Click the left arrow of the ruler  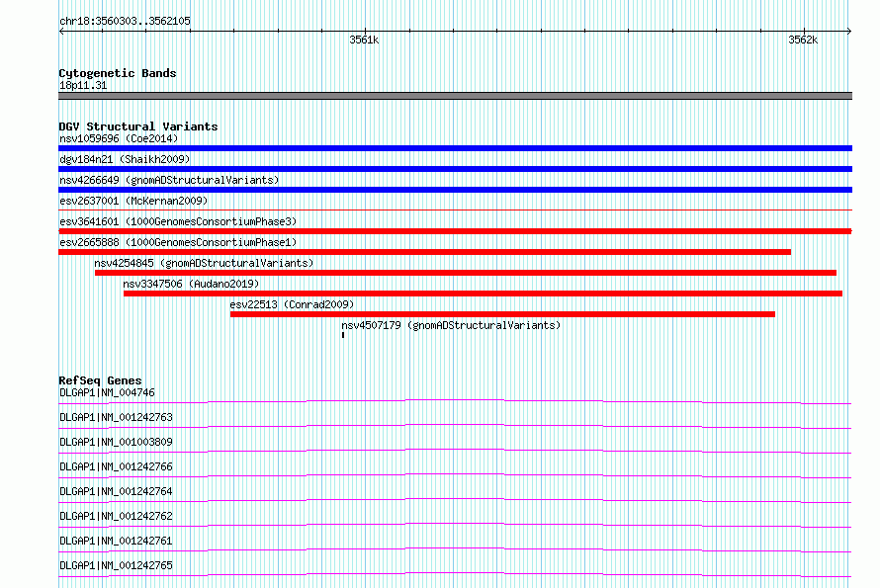tap(61, 31)
